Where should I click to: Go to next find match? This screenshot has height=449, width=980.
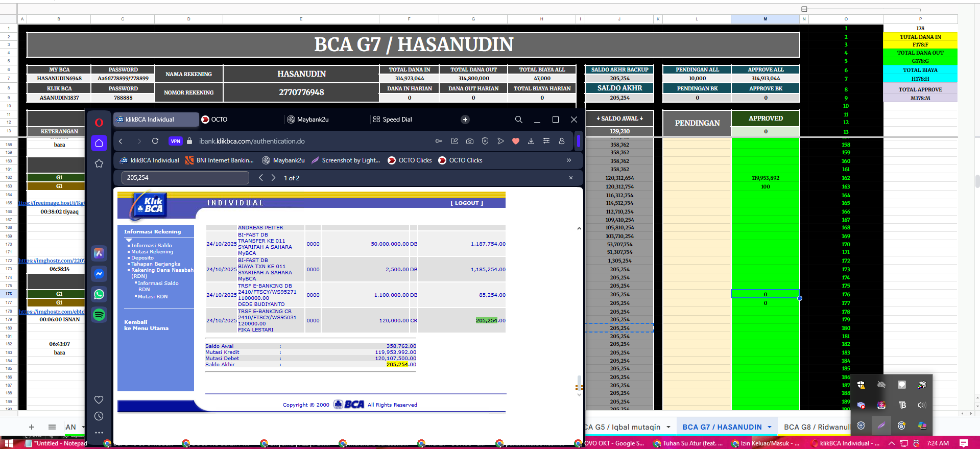click(273, 178)
